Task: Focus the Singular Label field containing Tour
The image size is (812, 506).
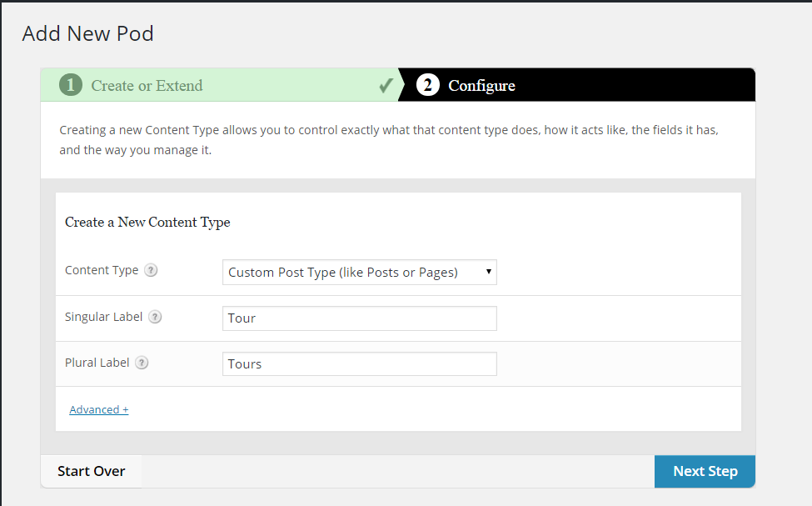Action: 359,318
